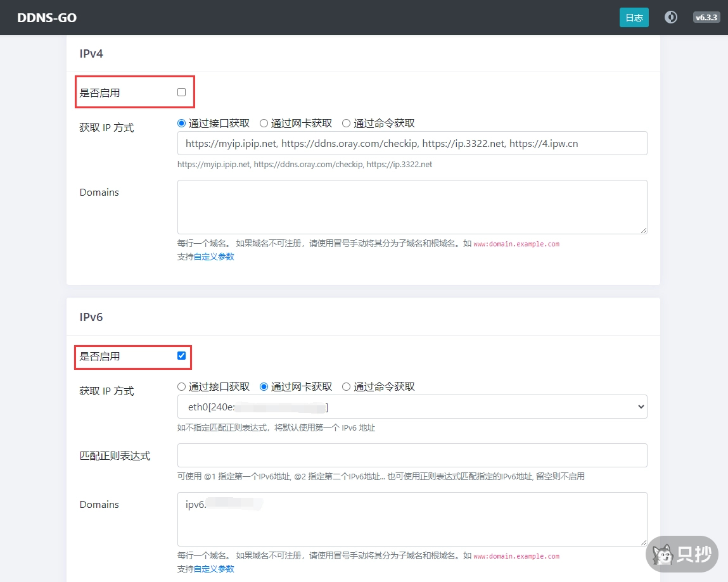728x582 pixels.
Task: Click the v6.3.3 version badge
Action: pos(706,18)
